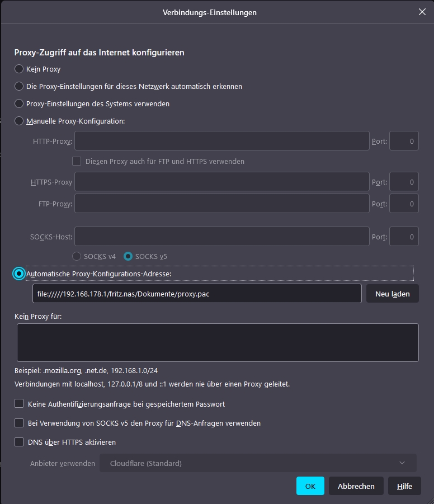Select the SOCKS v4 radio button

(77, 256)
